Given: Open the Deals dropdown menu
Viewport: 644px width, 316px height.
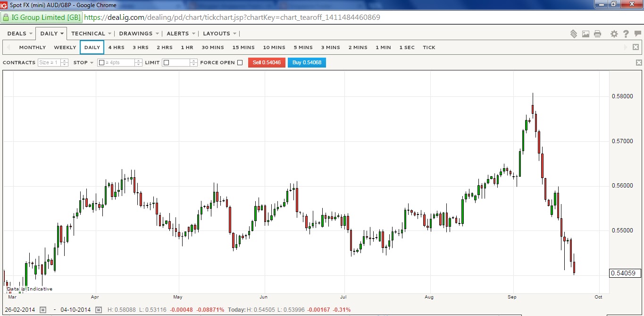Looking at the screenshot, I should point(20,34).
